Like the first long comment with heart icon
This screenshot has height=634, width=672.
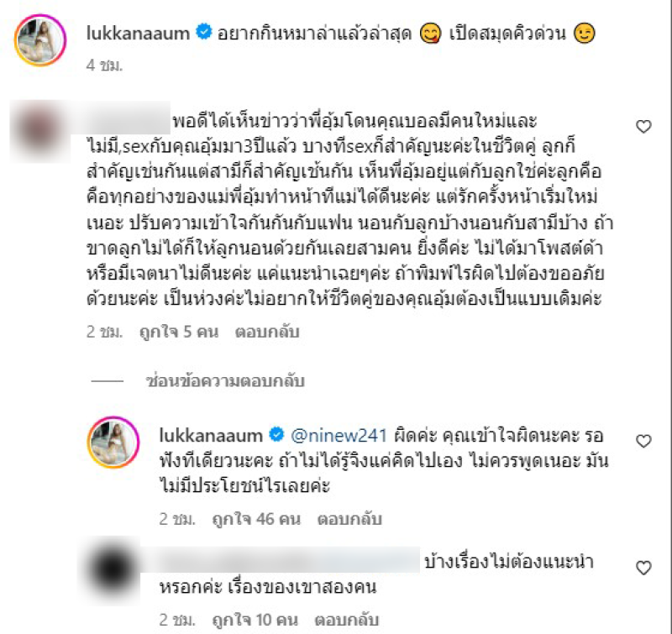[x=643, y=126]
